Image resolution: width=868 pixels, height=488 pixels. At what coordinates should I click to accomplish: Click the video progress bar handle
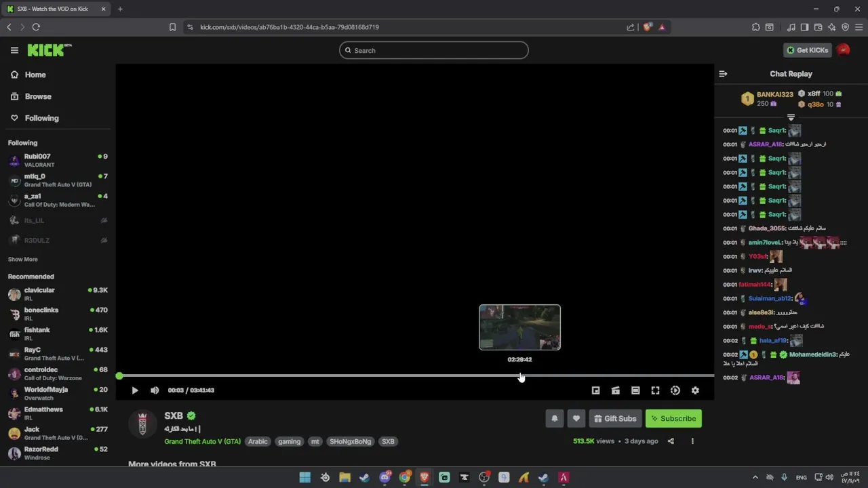tap(119, 375)
